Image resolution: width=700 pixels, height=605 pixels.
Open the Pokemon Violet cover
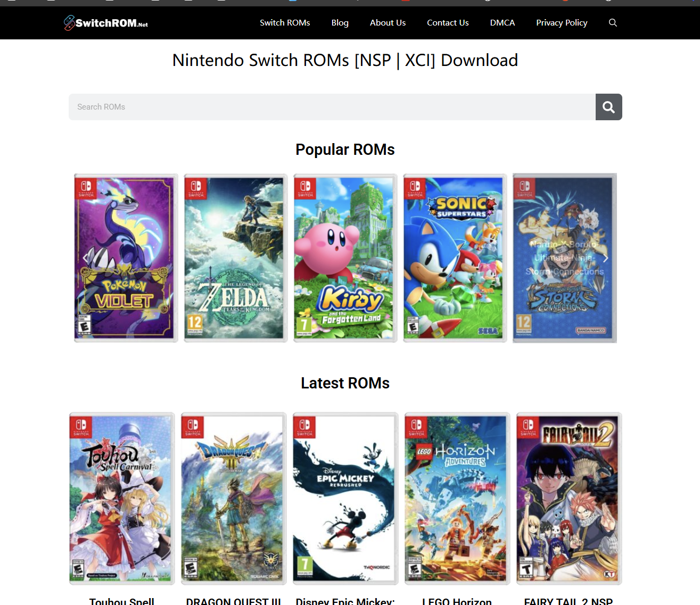tap(126, 258)
